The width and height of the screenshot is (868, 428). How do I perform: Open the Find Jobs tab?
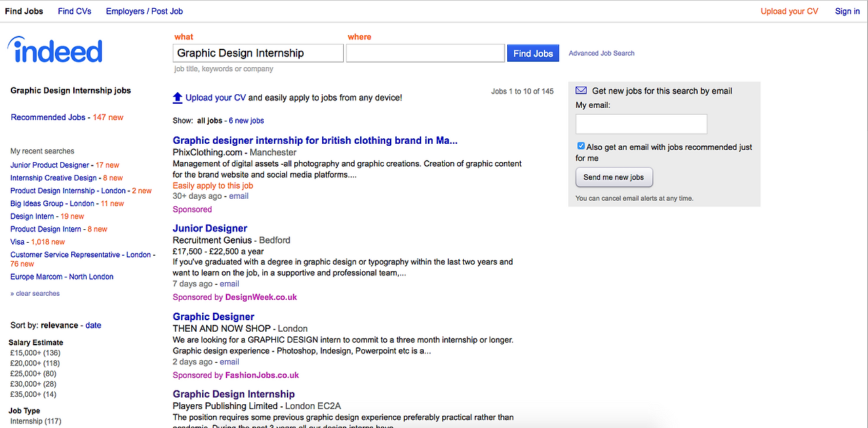coord(24,11)
